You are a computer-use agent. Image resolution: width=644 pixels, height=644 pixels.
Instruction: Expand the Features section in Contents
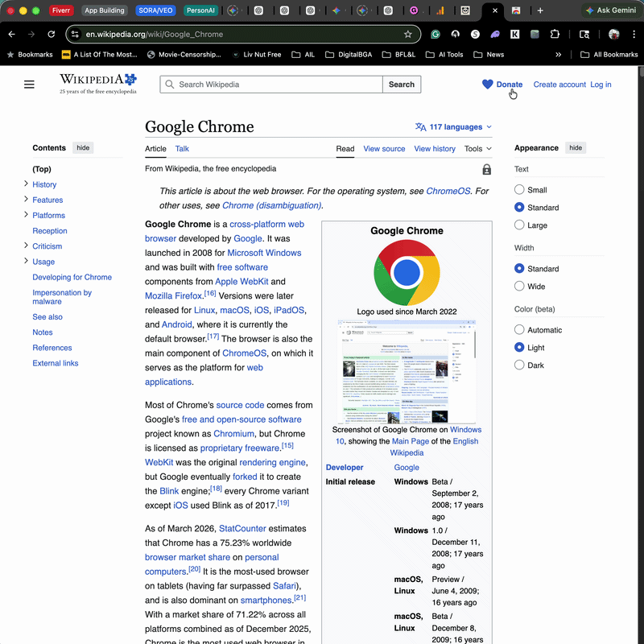[x=26, y=199]
